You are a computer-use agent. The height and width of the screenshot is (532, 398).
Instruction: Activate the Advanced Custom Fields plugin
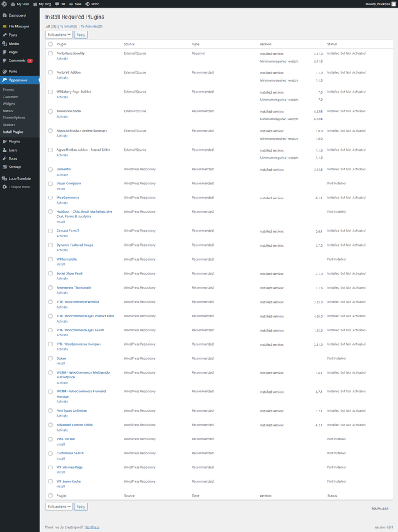click(x=62, y=430)
